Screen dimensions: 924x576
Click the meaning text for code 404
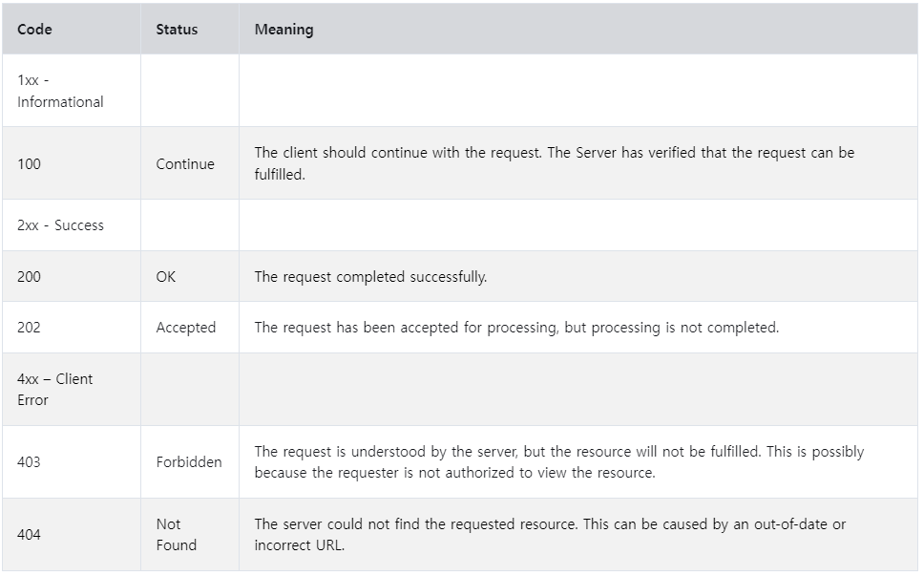pyautogui.click(x=550, y=535)
